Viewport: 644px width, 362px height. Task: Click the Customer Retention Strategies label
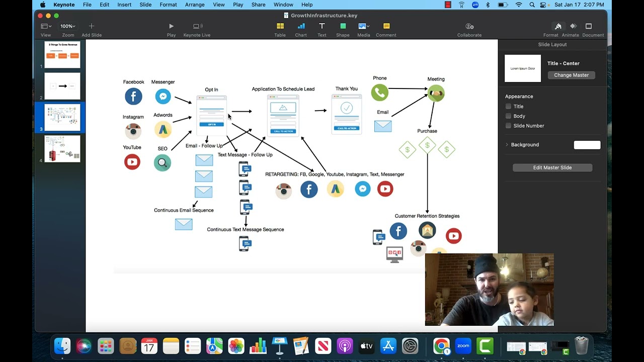coord(427,216)
